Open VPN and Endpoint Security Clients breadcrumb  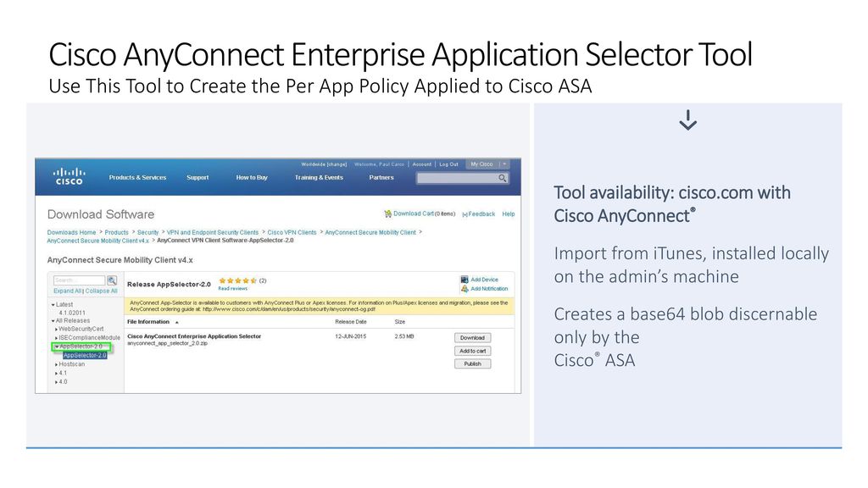click(x=213, y=233)
